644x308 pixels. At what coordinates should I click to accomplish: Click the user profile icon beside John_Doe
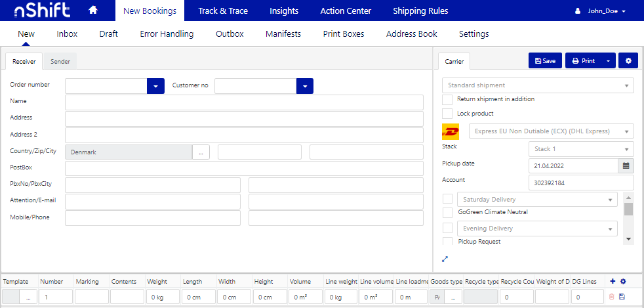pos(578,11)
